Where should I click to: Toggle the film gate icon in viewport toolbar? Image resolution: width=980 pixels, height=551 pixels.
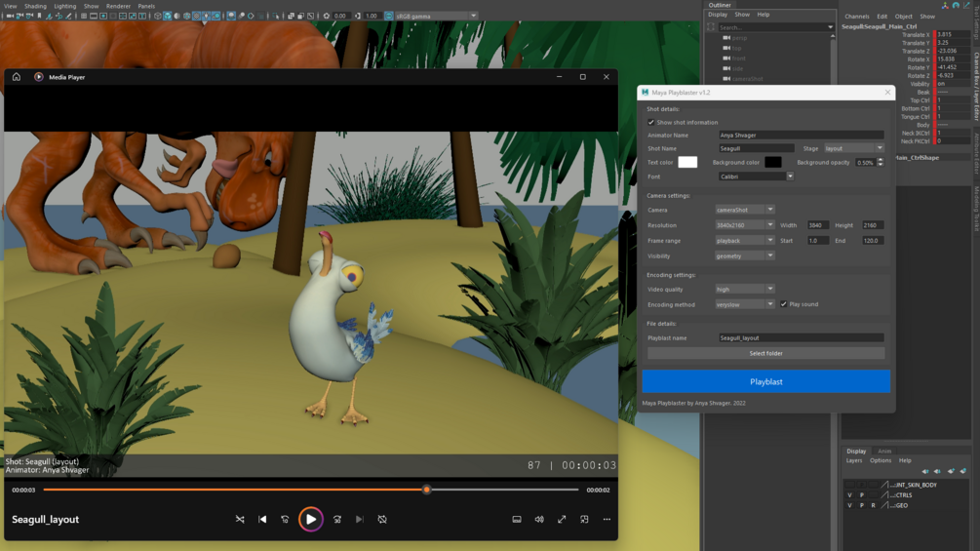[94, 16]
